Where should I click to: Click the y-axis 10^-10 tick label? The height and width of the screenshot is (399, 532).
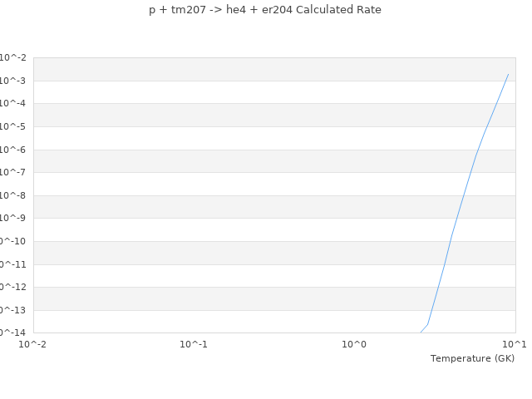[x=12, y=241]
